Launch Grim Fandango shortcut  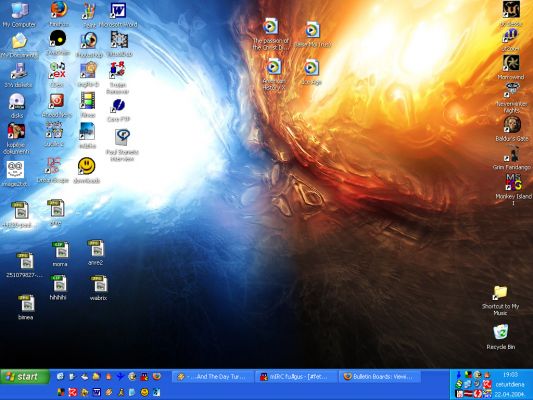pos(513,154)
